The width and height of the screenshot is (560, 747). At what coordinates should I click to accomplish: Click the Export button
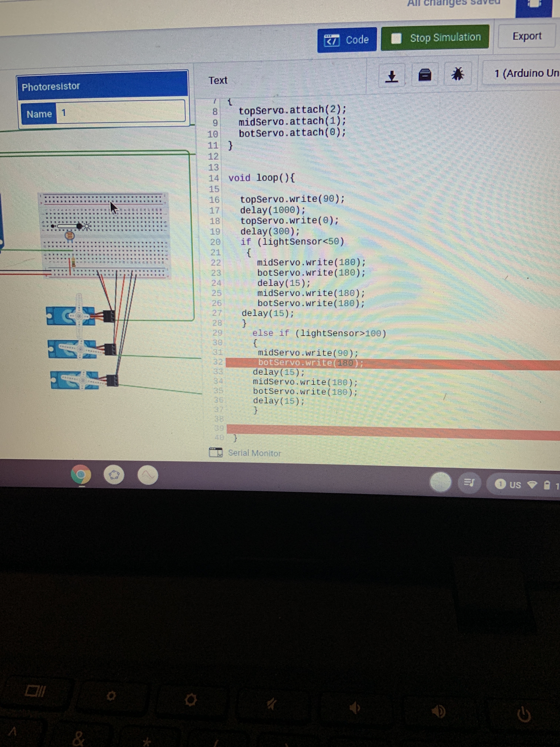(x=527, y=36)
